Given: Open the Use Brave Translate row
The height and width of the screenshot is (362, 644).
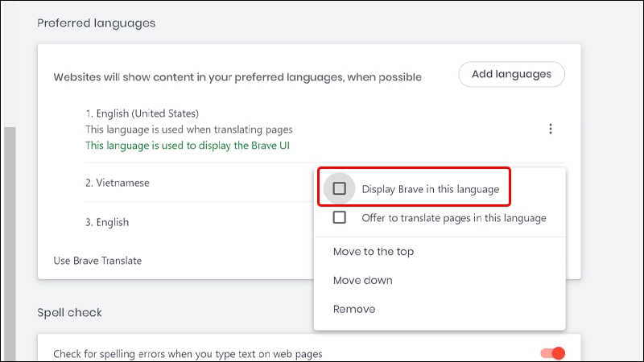Looking at the screenshot, I should pos(97,261).
